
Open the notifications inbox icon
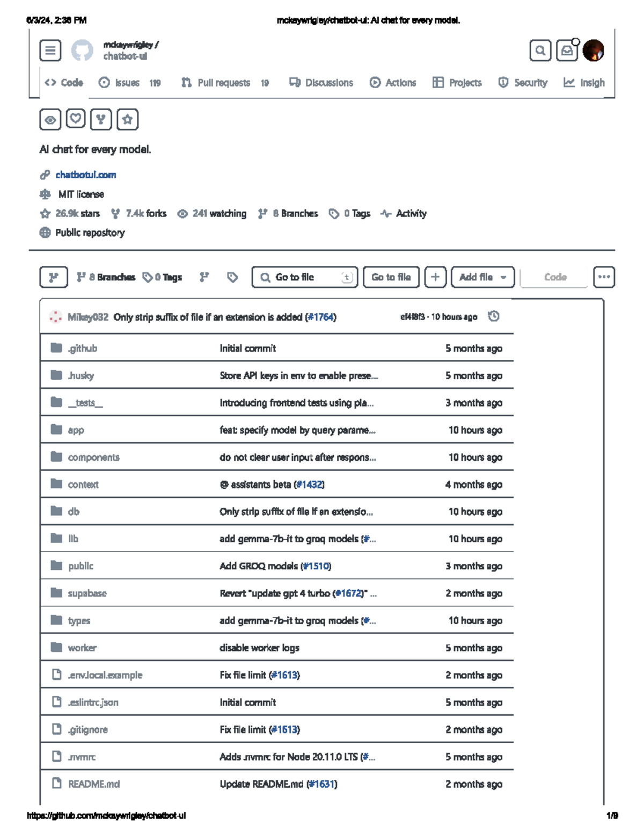(567, 50)
